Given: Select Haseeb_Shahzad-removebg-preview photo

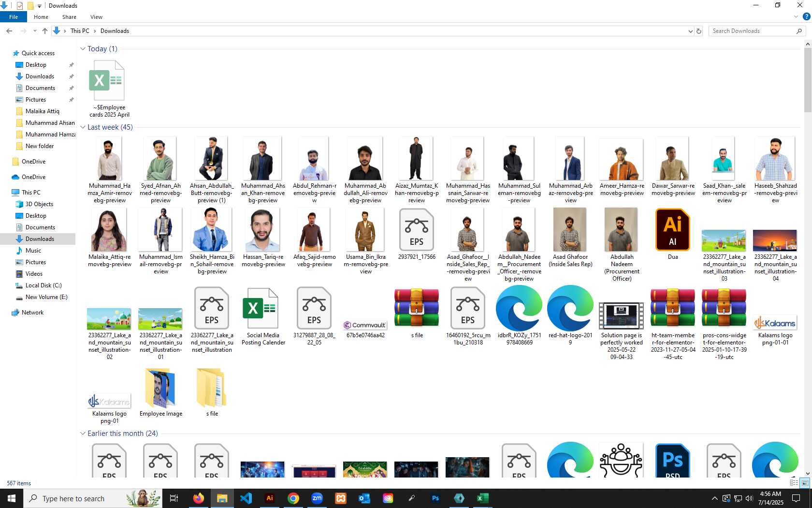Looking at the screenshot, I should pos(775,170).
